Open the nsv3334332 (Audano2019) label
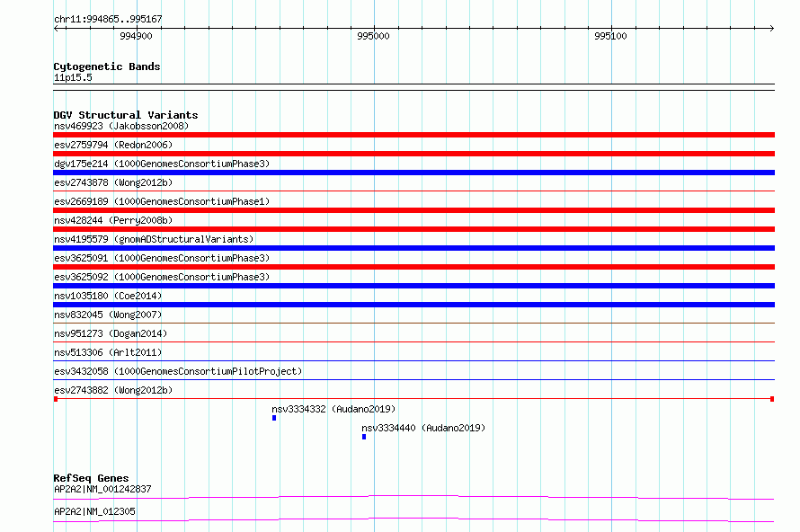 pyautogui.click(x=333, y=409)
